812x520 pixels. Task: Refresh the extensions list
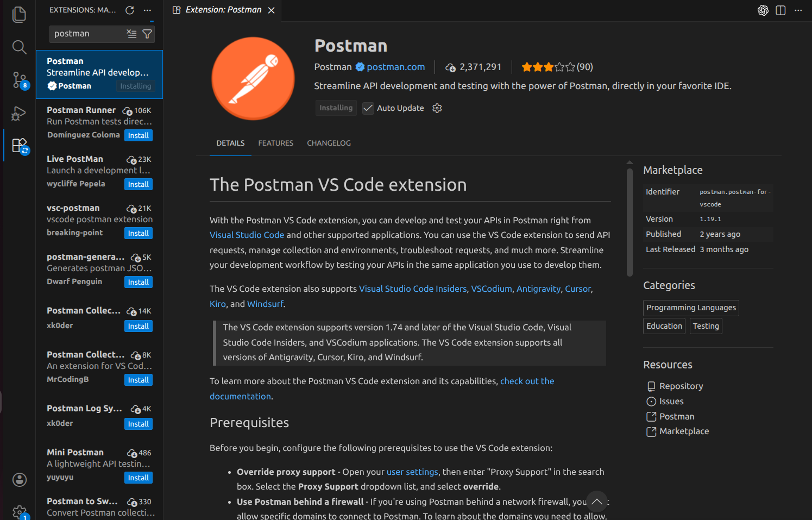[129, 9]
